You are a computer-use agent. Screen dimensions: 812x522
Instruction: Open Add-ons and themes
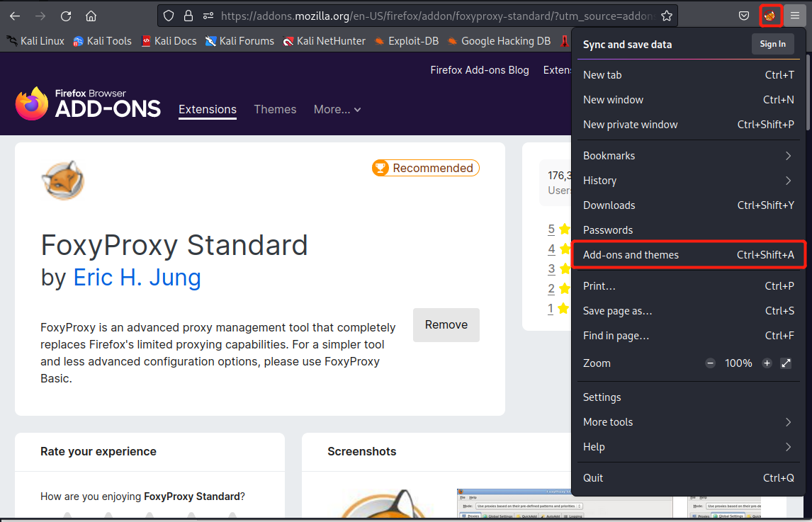(x=688, y=254)
